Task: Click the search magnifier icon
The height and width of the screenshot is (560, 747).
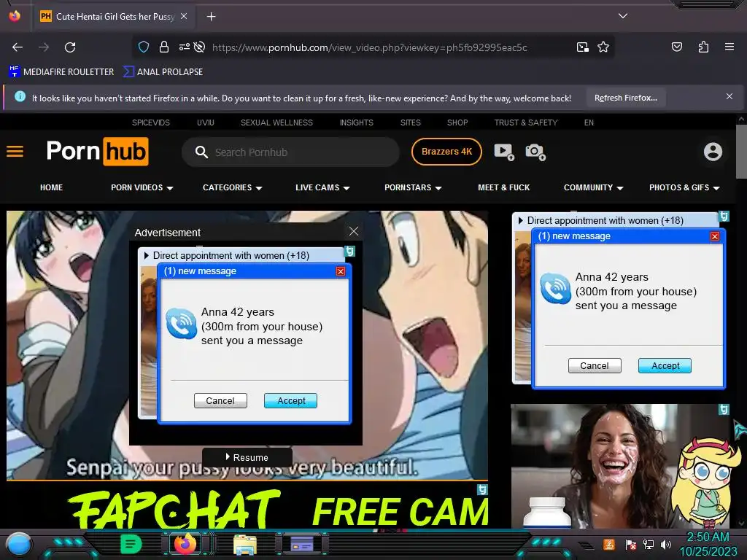Action: (x=201, y=152)
